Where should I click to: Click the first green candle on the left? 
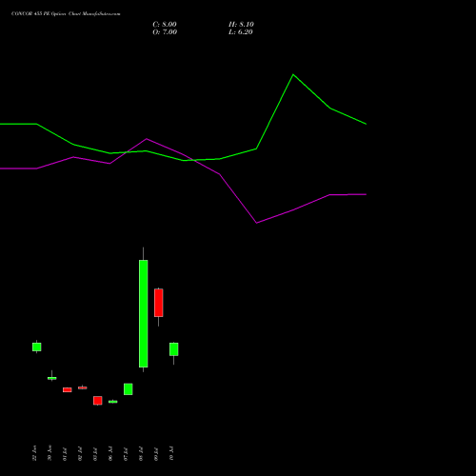tap(37, 347)
